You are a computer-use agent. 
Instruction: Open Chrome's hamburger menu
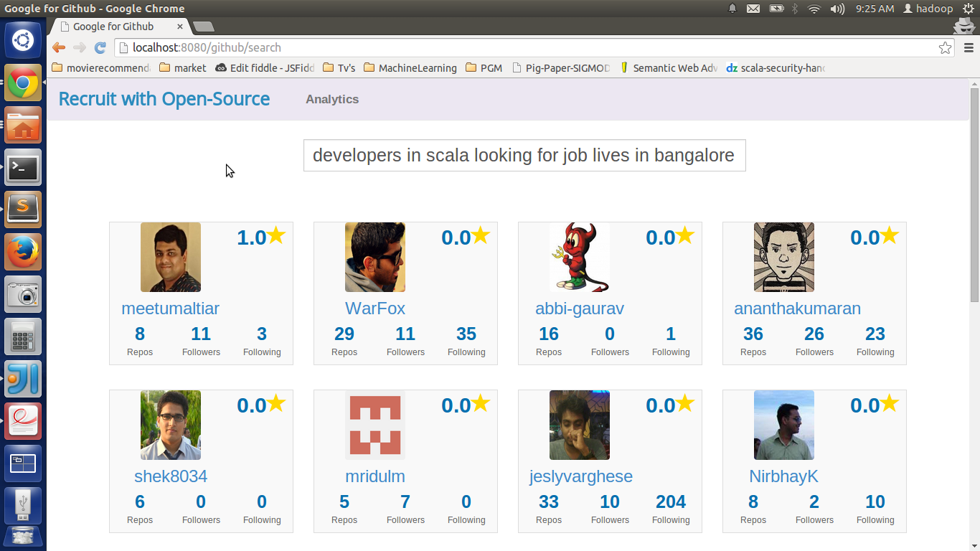tap(969, 48)
